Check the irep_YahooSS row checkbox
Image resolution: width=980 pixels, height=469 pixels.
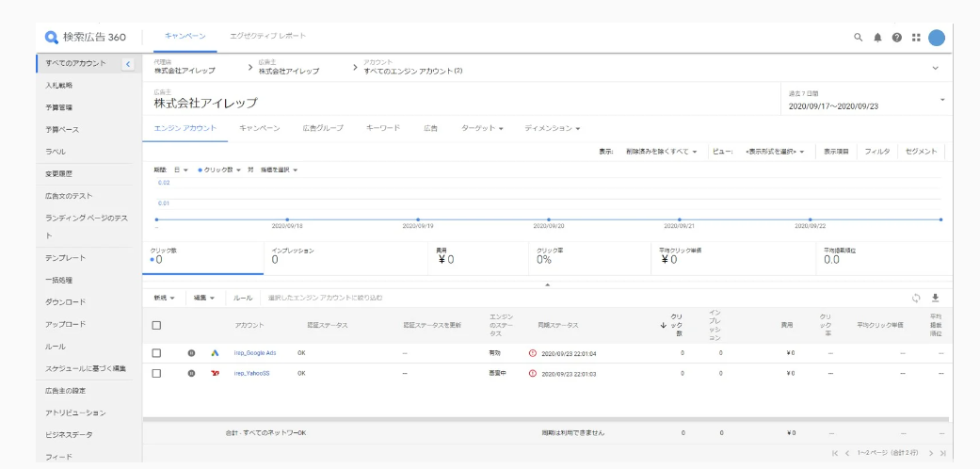pyautogui.click(x=157, y=373)
